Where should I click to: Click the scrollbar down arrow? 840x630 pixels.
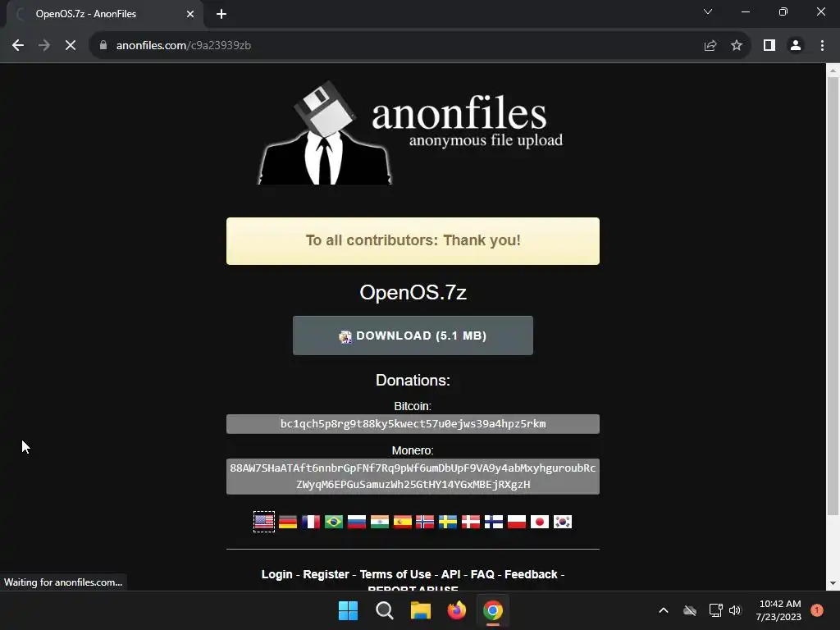coord(833,583)
